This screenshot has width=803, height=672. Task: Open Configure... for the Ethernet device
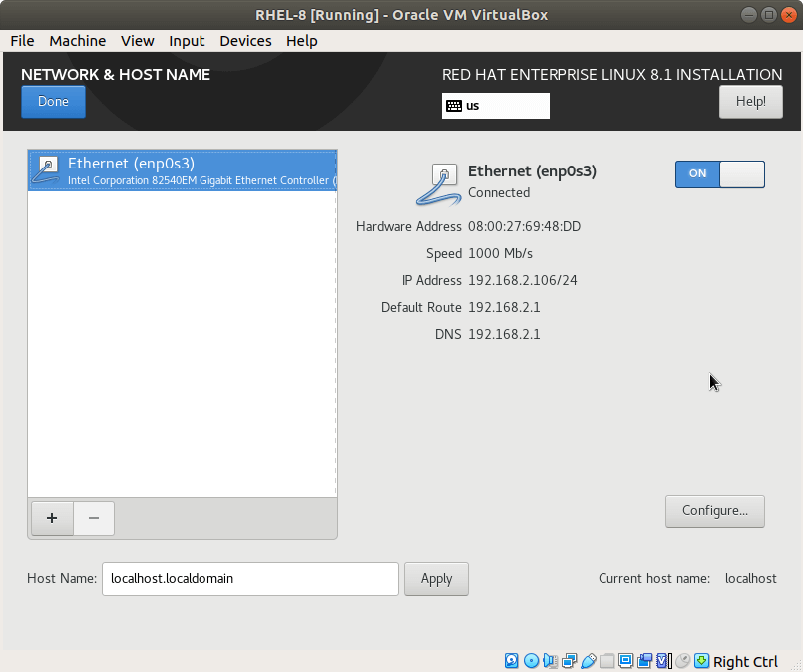(715, 511)
